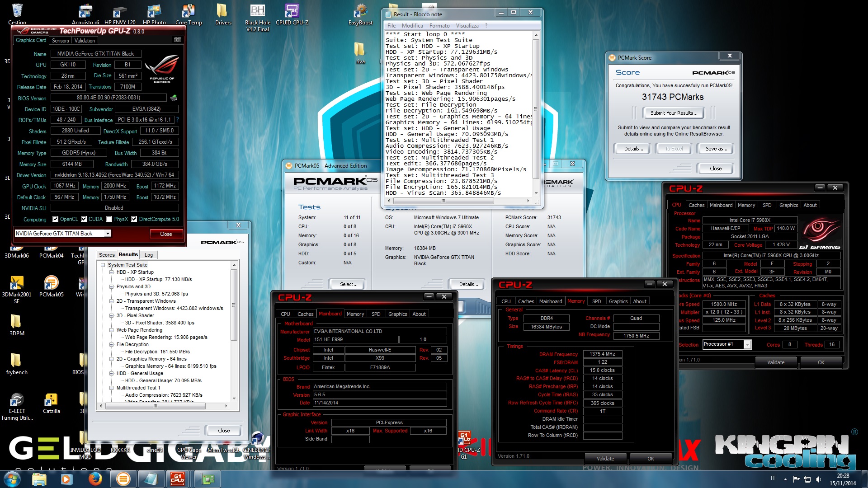Click the Select... button under Tests

pos(349,284)
